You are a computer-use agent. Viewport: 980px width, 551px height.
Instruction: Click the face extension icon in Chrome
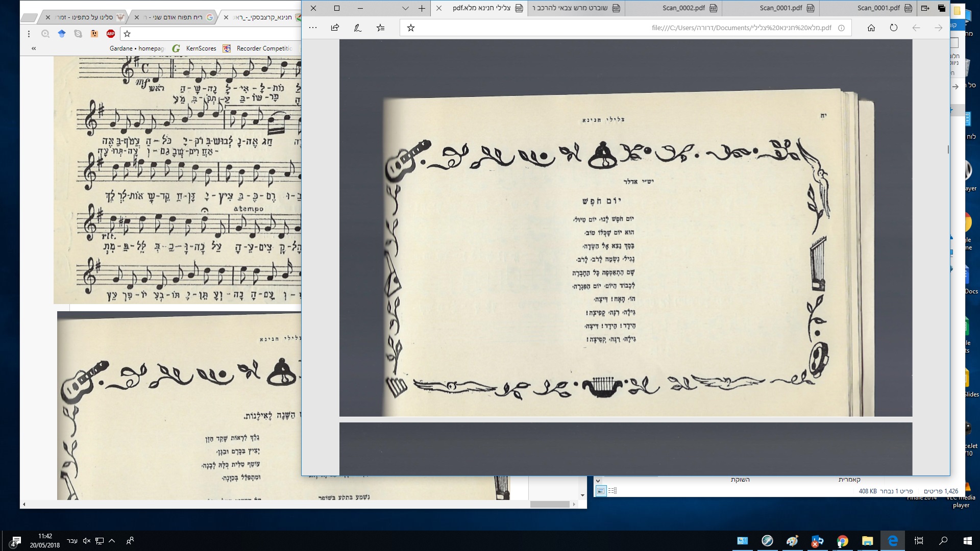pyautogui.click(x=94, y=34)
